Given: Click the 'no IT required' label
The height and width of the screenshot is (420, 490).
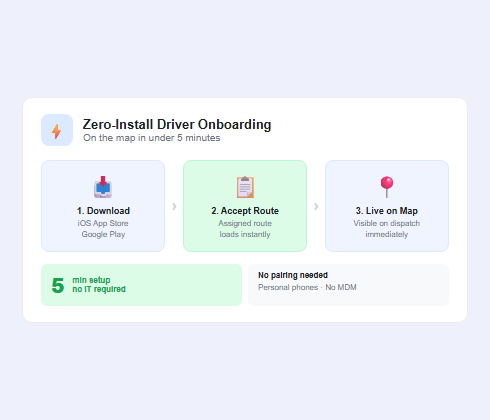Looking at the screenshot, I should point(99,289).
